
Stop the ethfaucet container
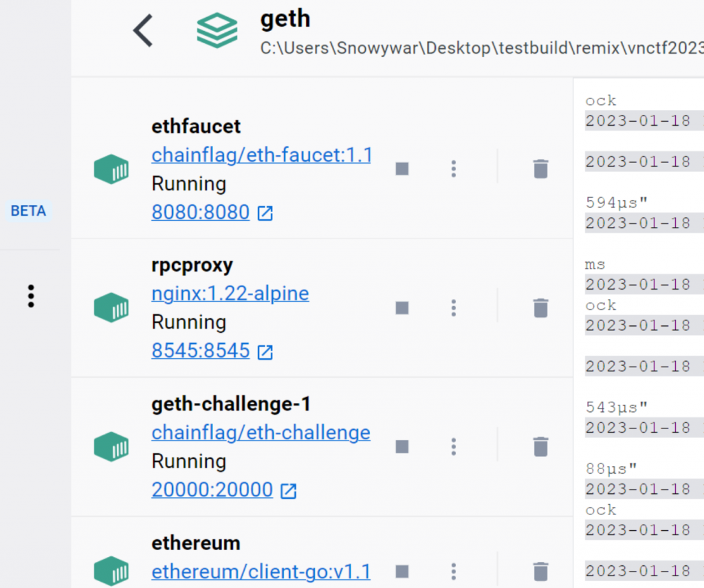click(x=402, y=168)
